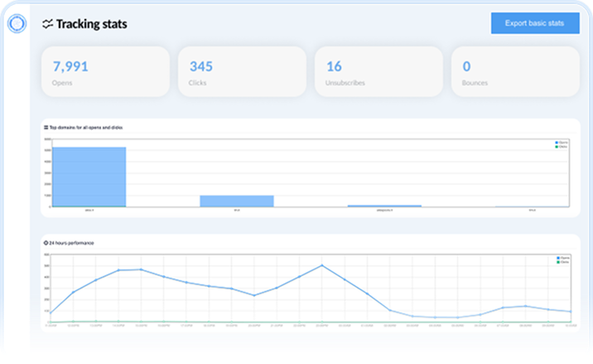Click the second bar in Top domains chart
The image size is (593, 364).
pyautogui.click(x=237, y=201)
